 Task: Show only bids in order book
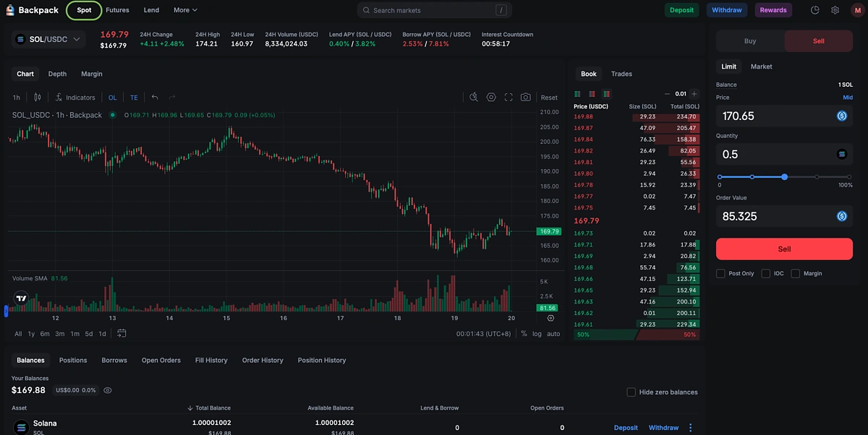[x=577, y=94]
